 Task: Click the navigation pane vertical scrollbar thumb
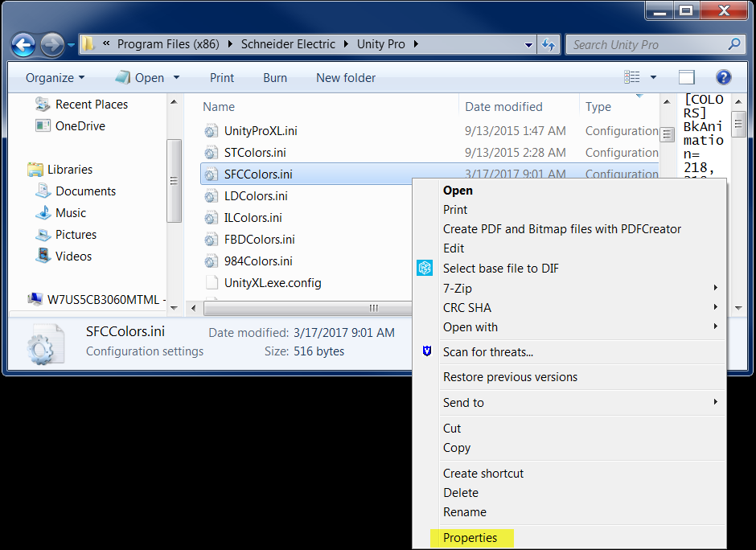174,181
